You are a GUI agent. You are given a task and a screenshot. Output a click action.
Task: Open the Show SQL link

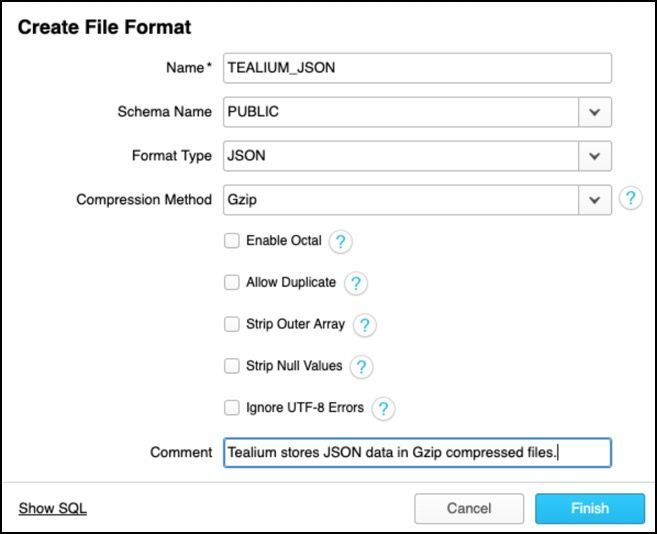[x=52, y=508]
